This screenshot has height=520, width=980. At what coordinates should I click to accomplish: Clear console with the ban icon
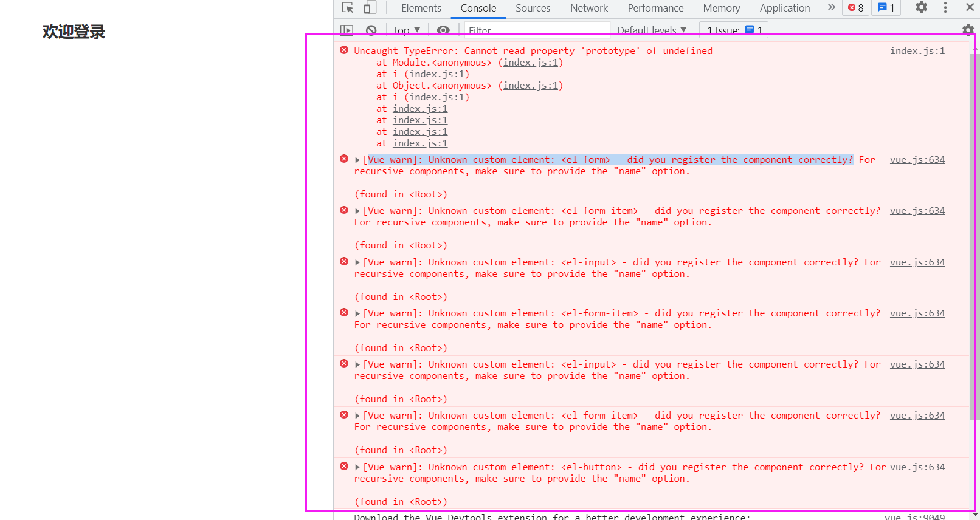click(x=371, y=30)
